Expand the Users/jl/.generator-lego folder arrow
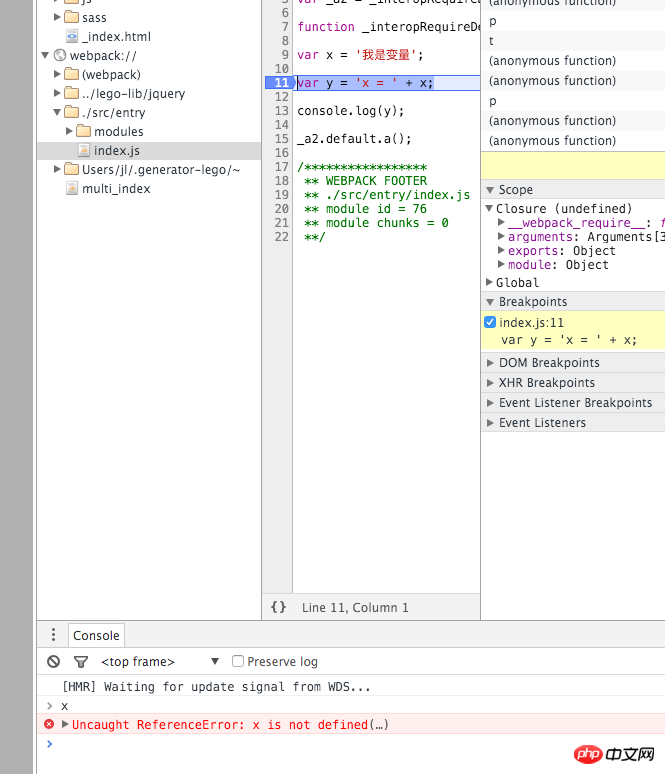The width and height of the screenshot is (665, 774). click(x=57, y=169)
